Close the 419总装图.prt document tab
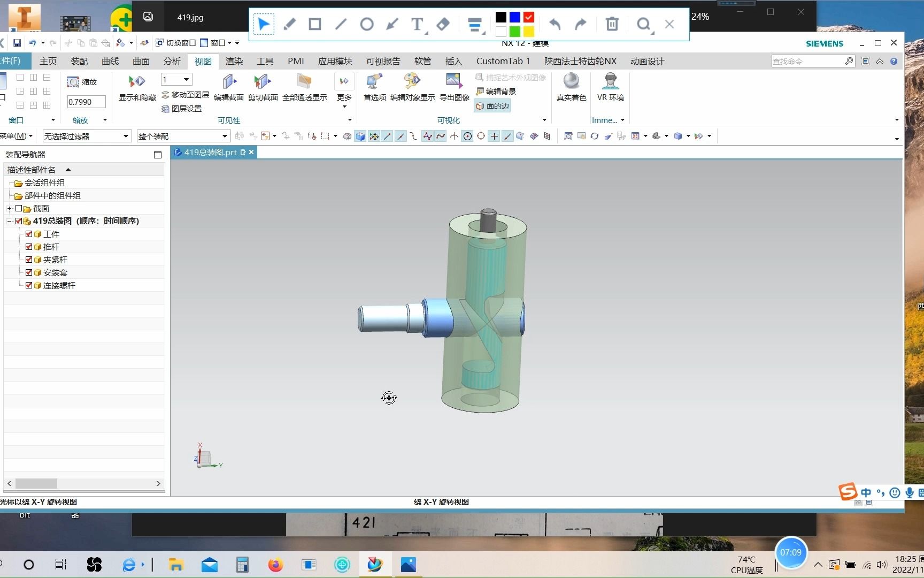Screen dimensions: 924x578 [251, 153]
